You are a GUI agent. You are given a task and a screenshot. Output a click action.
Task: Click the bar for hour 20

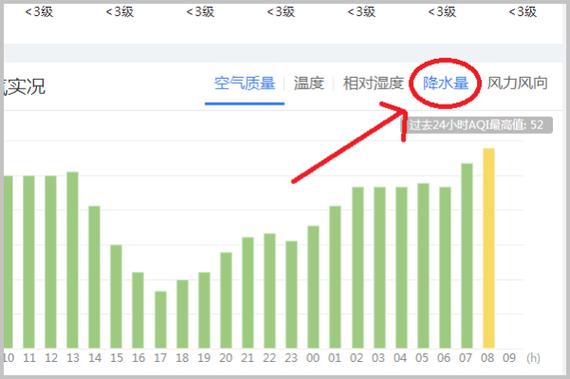(x=226, y=300)
